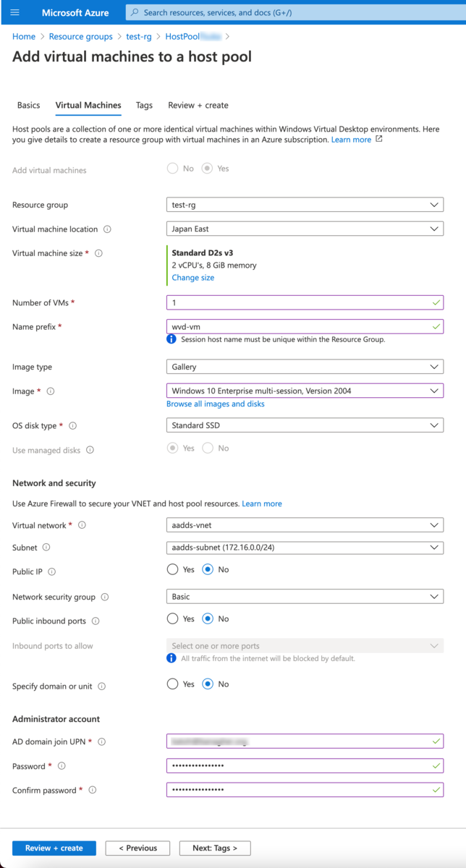Select Yes for Use managed disks
The image size is (466, 868).
coord(172,448)
